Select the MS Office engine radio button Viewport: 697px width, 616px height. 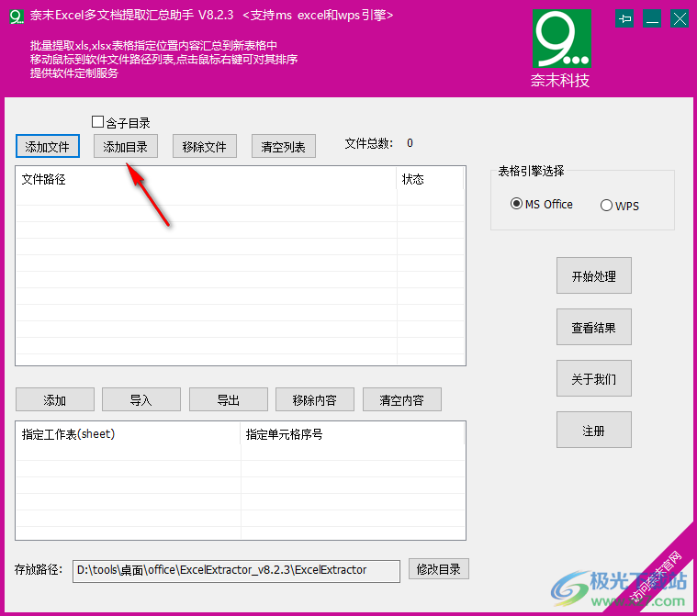pos(516,204)
